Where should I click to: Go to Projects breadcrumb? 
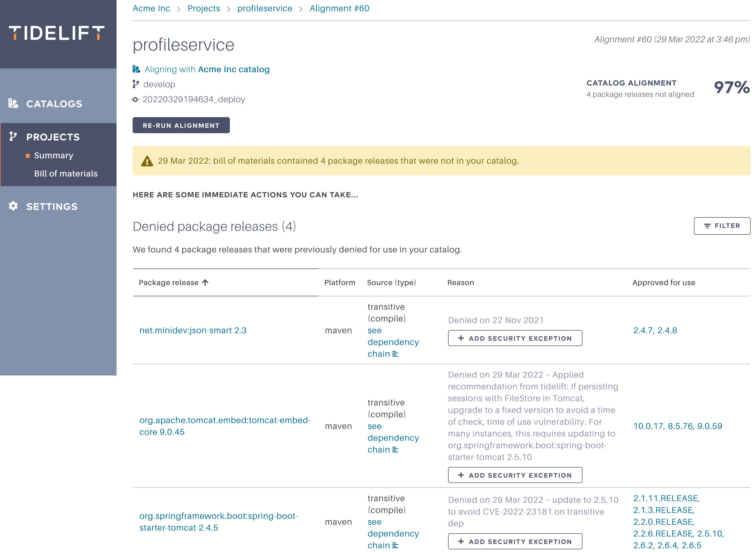(x=204, y=8)
